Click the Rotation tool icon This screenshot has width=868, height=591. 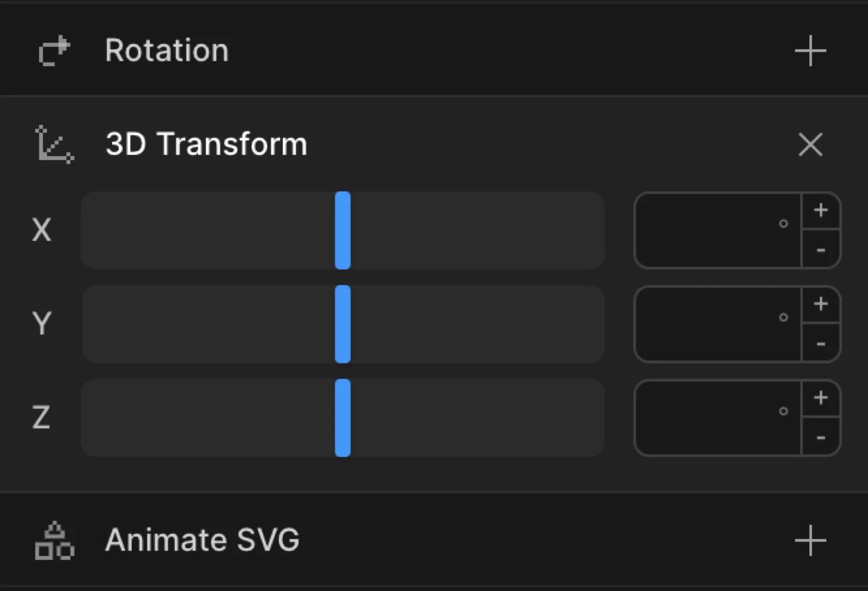pos(53,50)
